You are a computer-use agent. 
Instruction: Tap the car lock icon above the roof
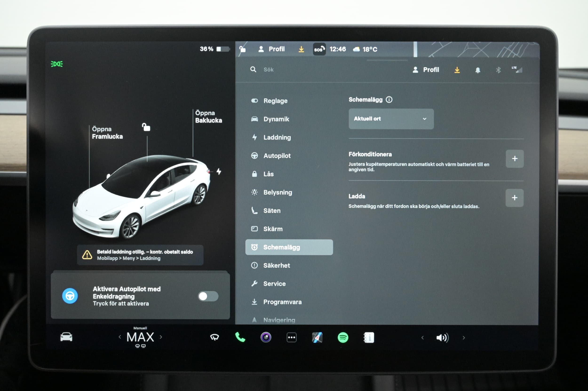point(146,127)
